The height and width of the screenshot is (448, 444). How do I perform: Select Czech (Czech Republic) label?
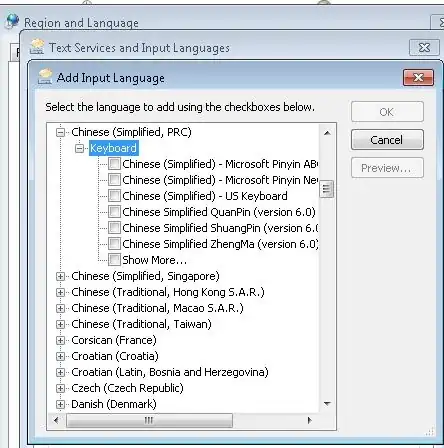pyautogui.click(x=127, y=388)
